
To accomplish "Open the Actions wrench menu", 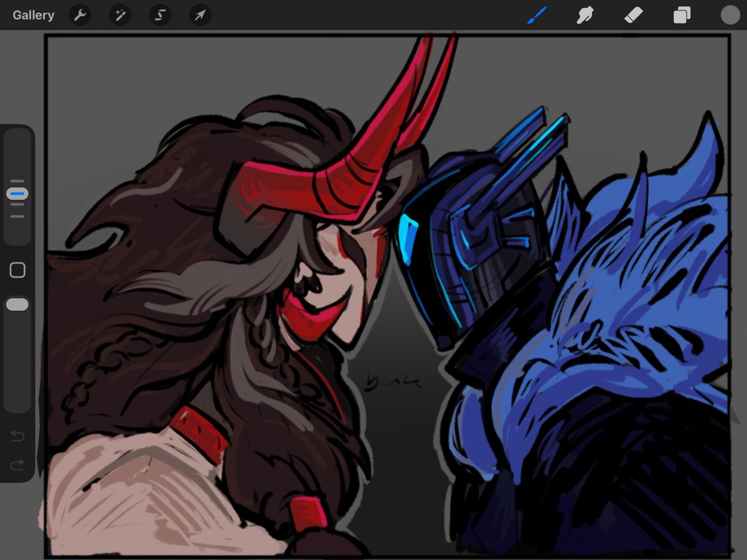I will 80,15.
